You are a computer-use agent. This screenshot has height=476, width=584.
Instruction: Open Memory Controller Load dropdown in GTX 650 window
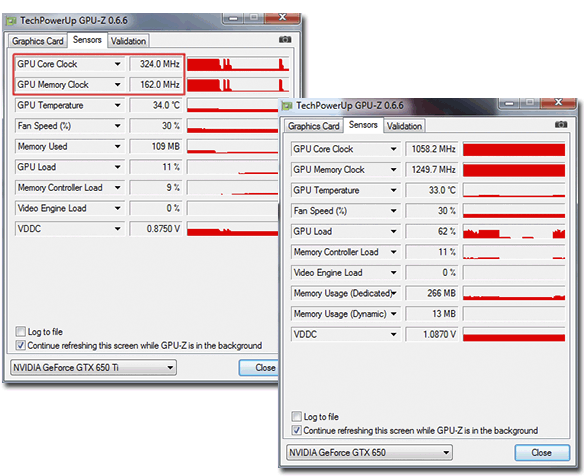(x=393, y=252)
